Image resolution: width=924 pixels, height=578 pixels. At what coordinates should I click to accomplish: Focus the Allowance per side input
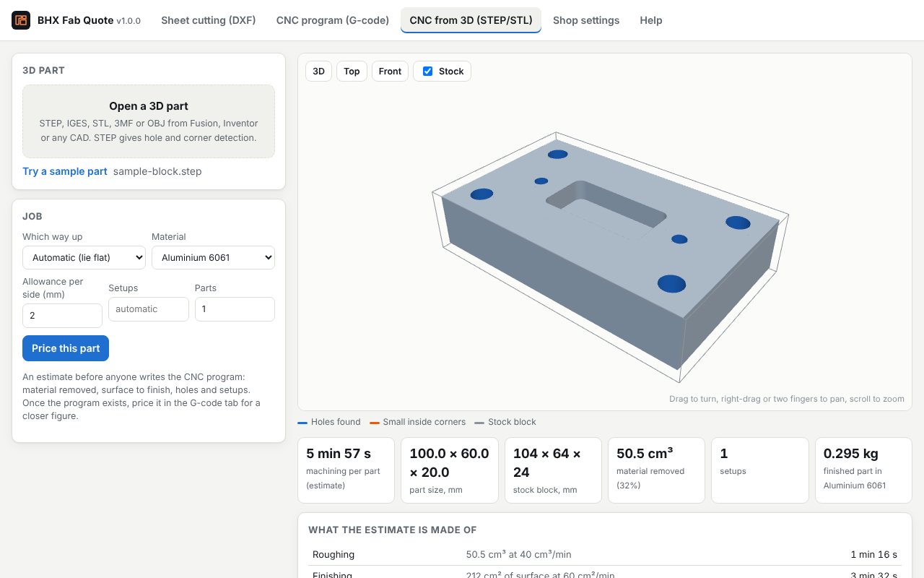pos(62,316)
